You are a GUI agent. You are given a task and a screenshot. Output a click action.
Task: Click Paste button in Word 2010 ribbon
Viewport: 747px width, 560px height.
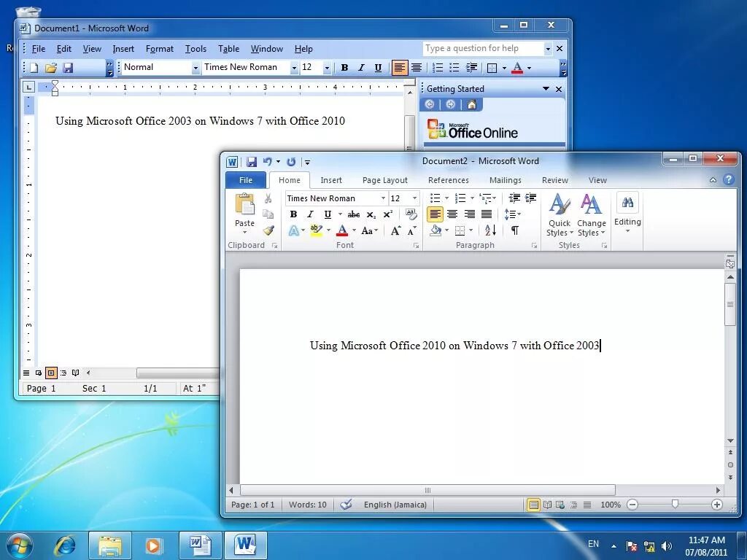[x=245, y=214]
